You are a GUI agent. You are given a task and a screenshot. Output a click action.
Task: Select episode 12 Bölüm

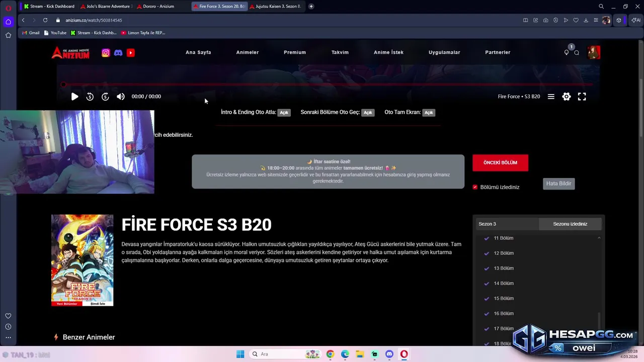point(504,253)
